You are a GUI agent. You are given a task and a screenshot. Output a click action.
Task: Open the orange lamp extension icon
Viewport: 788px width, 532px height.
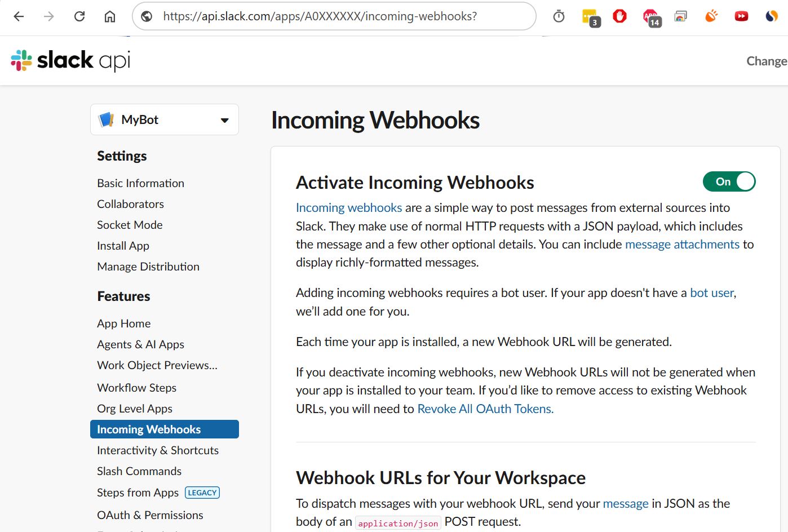click(711, 16)
